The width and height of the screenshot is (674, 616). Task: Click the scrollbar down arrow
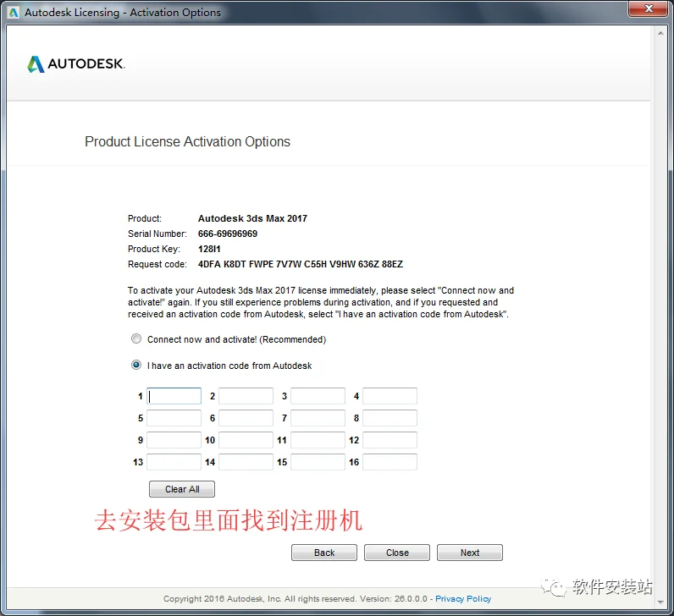(660, 602)
